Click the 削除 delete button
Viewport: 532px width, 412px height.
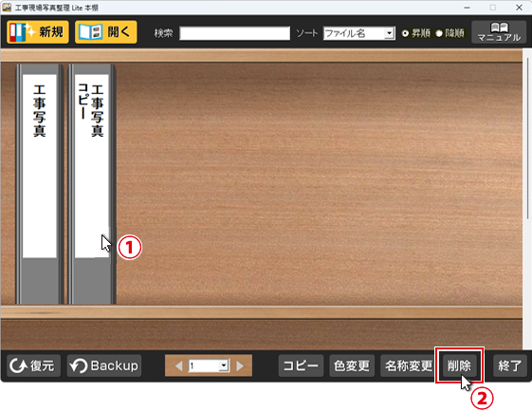coord(459,365)
